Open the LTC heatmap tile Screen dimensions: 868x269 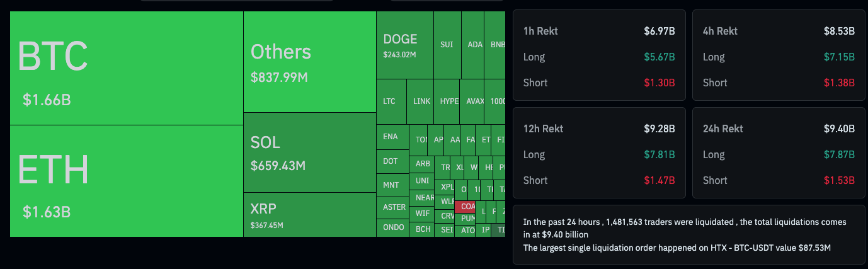pos(391,101)
